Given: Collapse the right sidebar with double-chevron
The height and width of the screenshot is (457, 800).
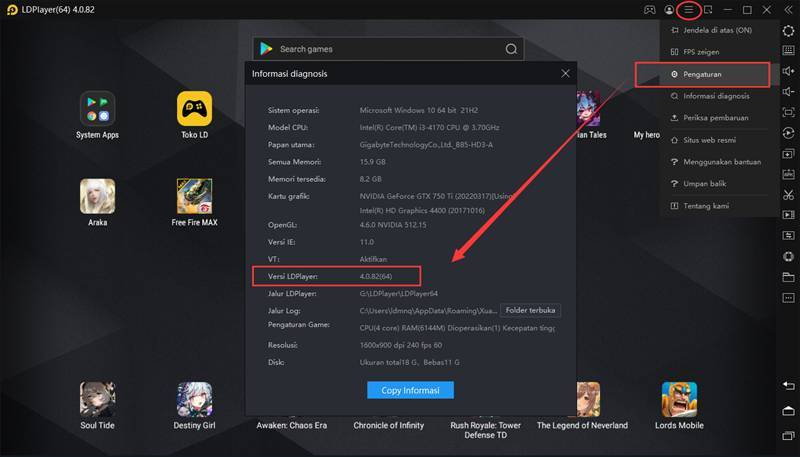Looking at the screenshot, I should tap(788, 10).
